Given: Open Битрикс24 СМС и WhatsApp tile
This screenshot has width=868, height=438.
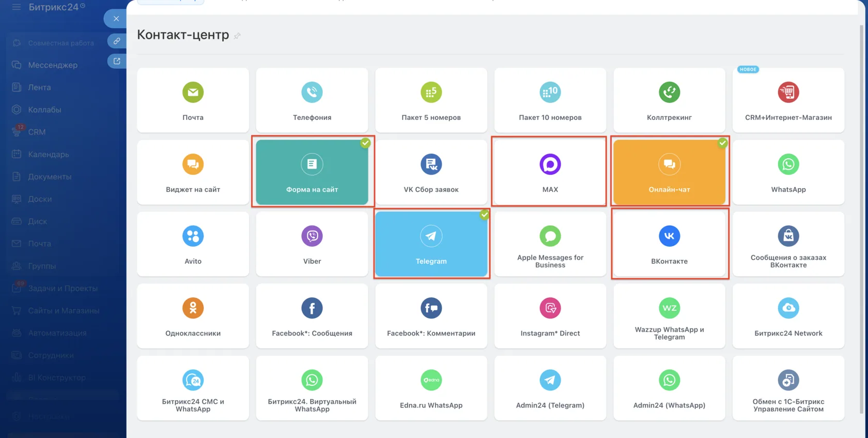Looking at the screenshot, I should [193, 388].
